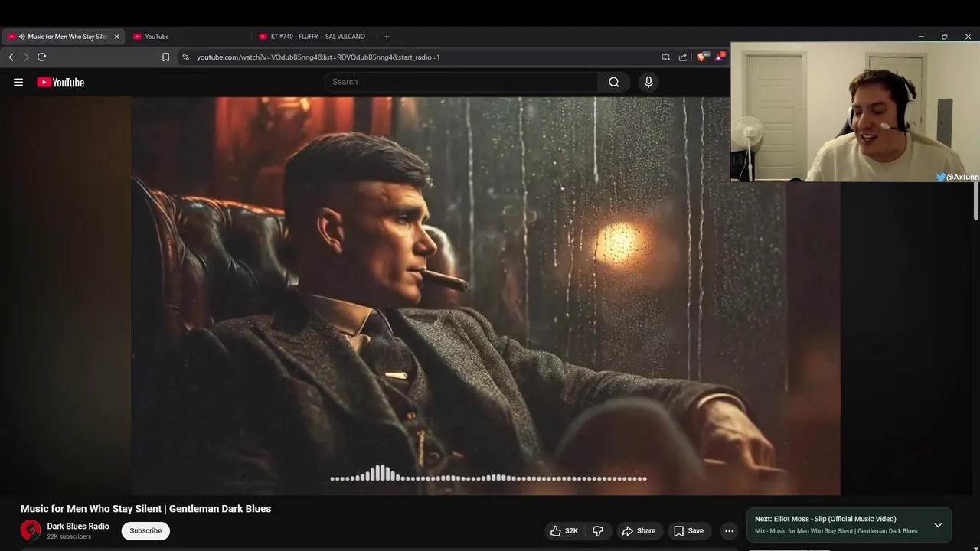Go forward with browser forward arrow
The image size is (980, 551).
click(26, 57)
